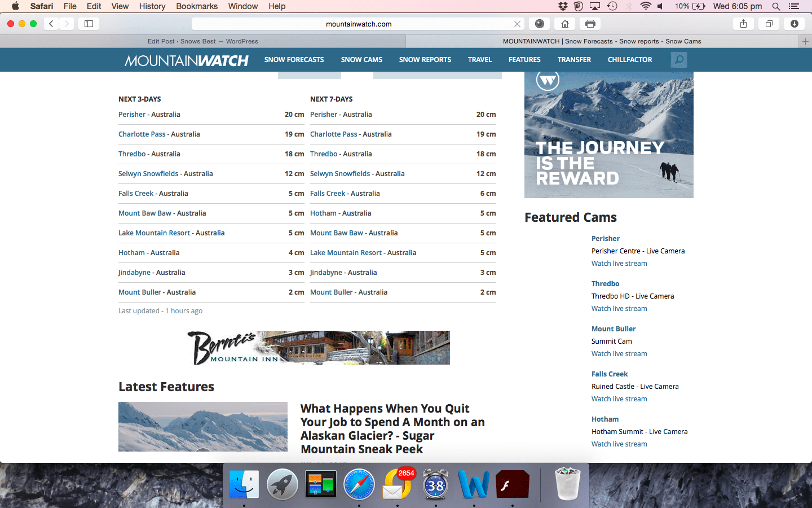Open Lake Mountain Resort in Next 7-Days list
Viewport: 812px width, 508px height.
(x=346, y=253)
